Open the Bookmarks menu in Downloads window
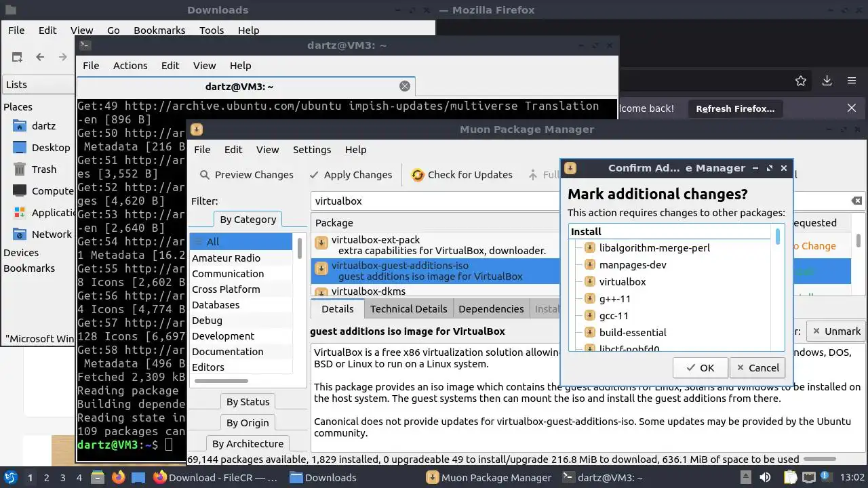The width and height of the screenshot is (868, 488). [x=159, y=30]
